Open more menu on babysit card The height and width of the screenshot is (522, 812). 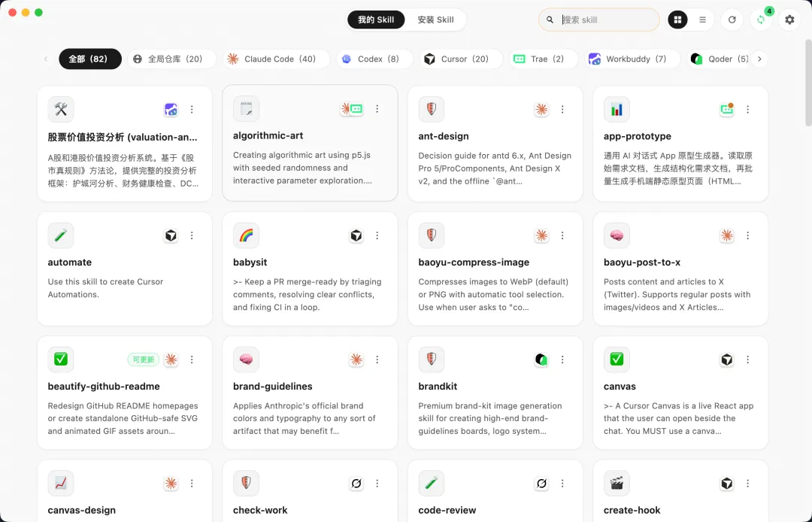pyautogui.click(x=377, y=235)
